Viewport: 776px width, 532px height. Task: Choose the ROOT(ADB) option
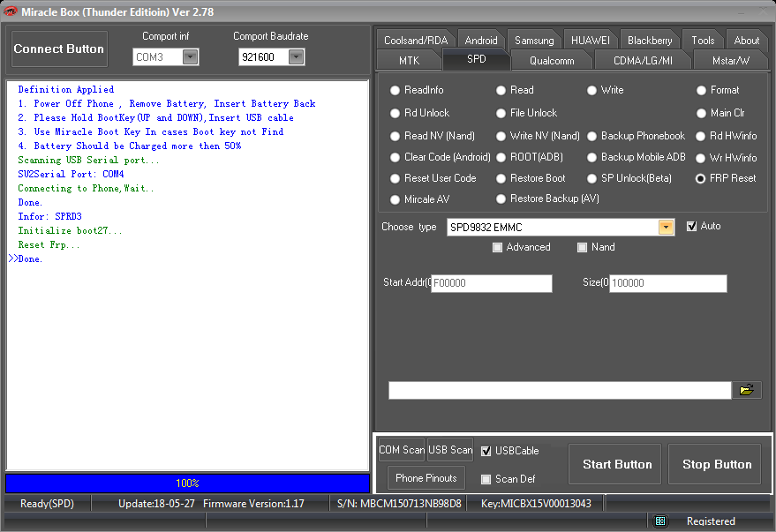[501, 157]
